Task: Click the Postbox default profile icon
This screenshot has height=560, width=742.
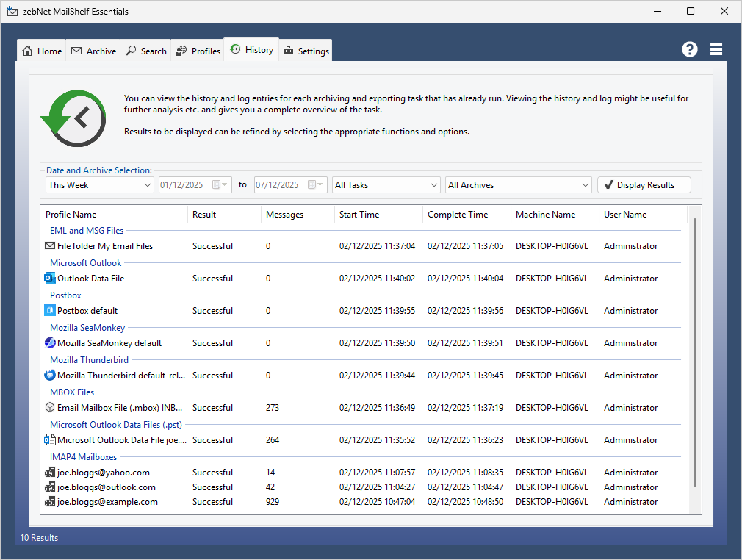Action: [50, 311]
